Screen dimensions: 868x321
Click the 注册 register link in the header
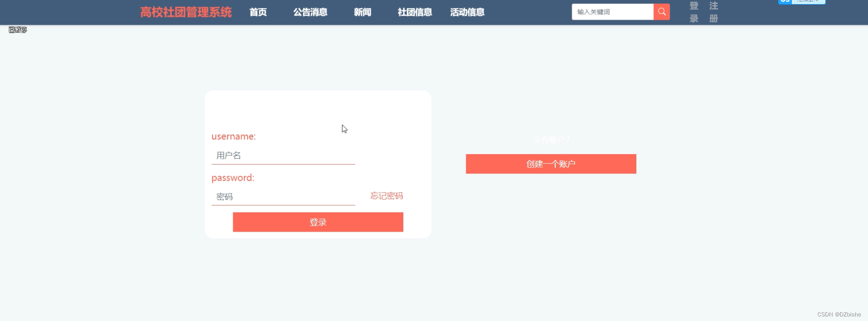[714, 12]
